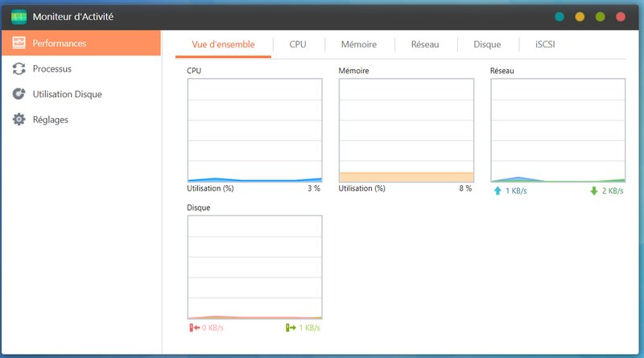Viewport: 644px width, 358px height.
Task: Open Réglages via the gear icon
Action: click(19, 120)
